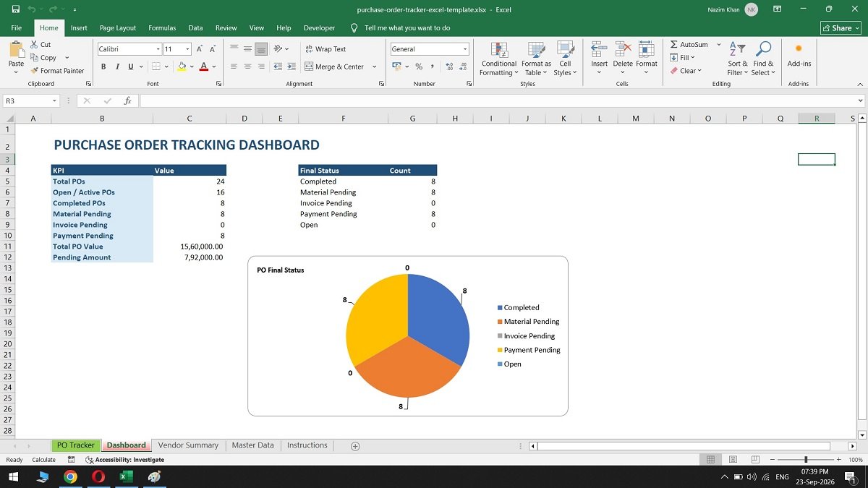This screenshot has width=868, height=488.
Task: Click the zoom in plus button
Action: pos(838,460)
